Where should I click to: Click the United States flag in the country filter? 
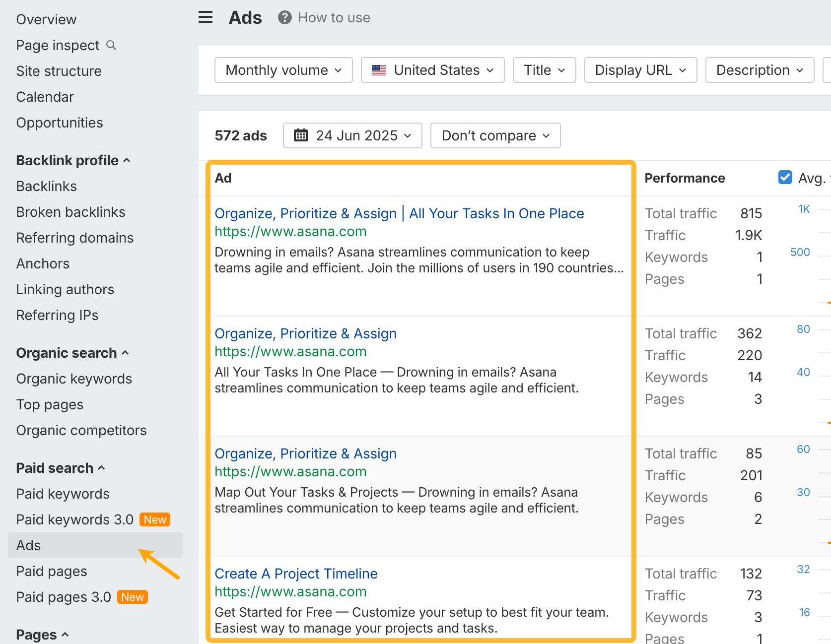378,70
